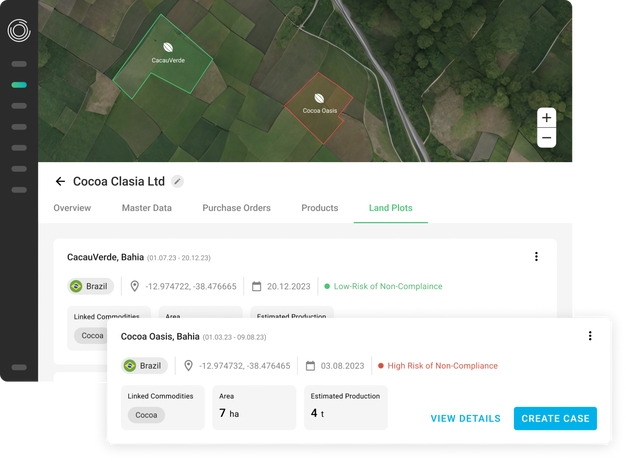Click the CREATE CASE button
This screenshot has width=626, height=461.
click(555, 418)
